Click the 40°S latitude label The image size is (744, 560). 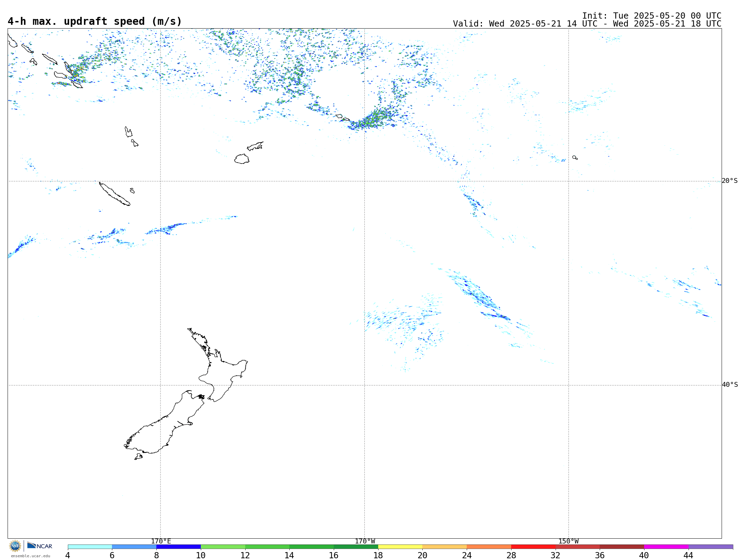[730, 385]
